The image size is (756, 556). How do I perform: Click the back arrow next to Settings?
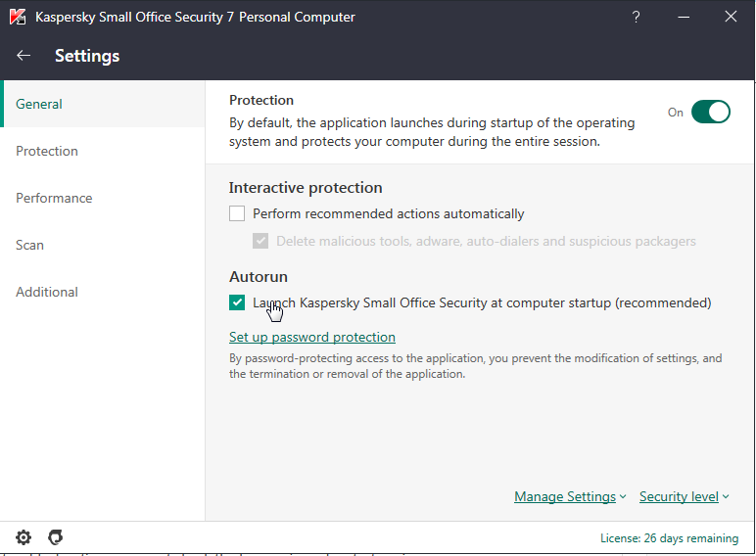pyautogui.click(x=24, y=56)
